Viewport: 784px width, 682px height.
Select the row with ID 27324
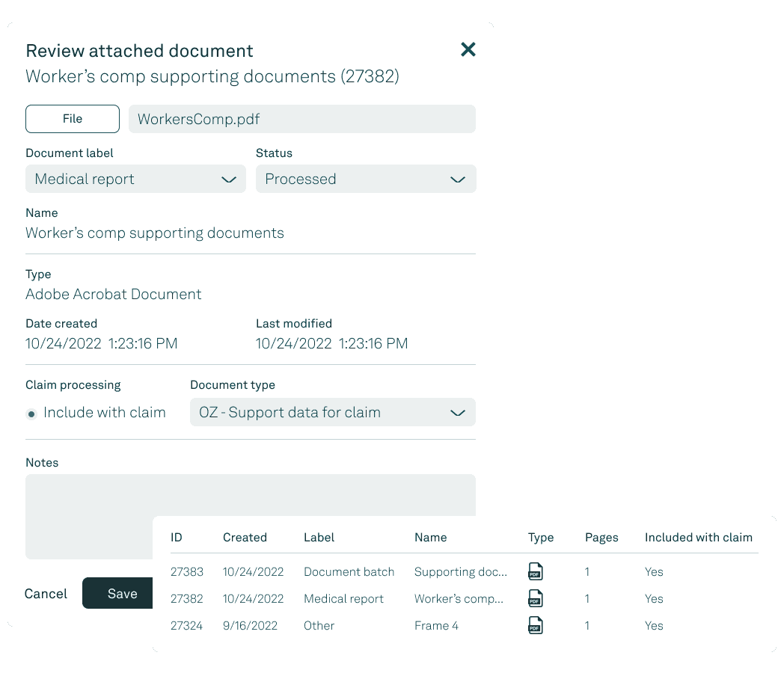pyautogui.click(x=186, y=626)
